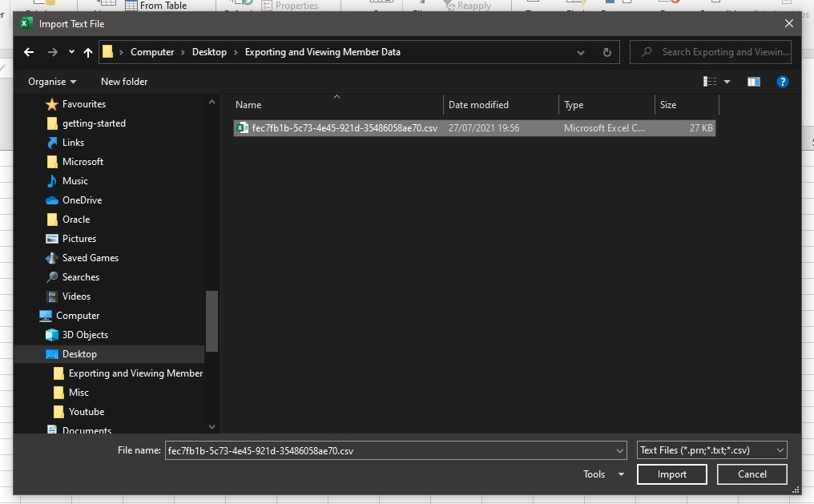Image resolution: width=814 pixels, height=504 pixels.
Task: Expand the Tools dropdown
Action: tap(602, 474)
